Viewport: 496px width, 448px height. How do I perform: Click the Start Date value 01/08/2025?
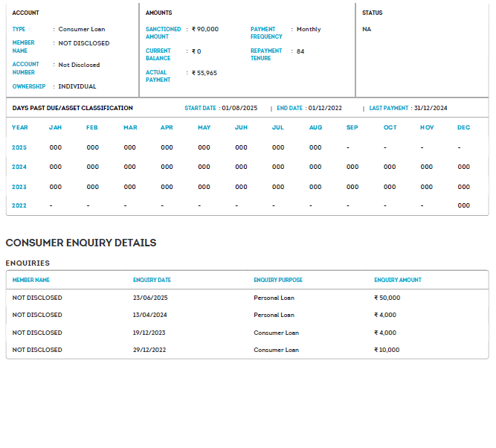239,108
